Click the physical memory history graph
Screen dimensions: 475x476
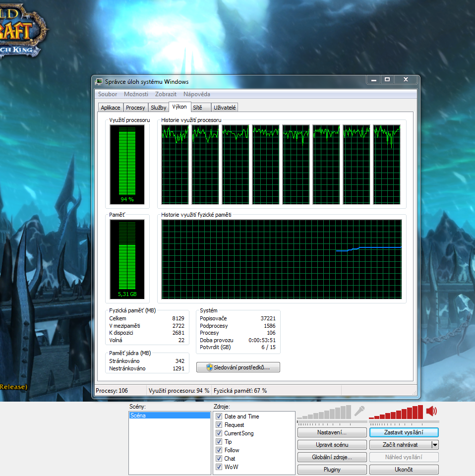click(281, 259)
